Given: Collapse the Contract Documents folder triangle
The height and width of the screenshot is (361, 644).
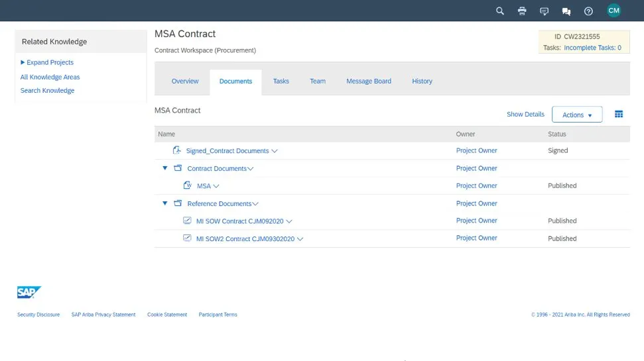Looking at the screenshot, I should (165, 168).
